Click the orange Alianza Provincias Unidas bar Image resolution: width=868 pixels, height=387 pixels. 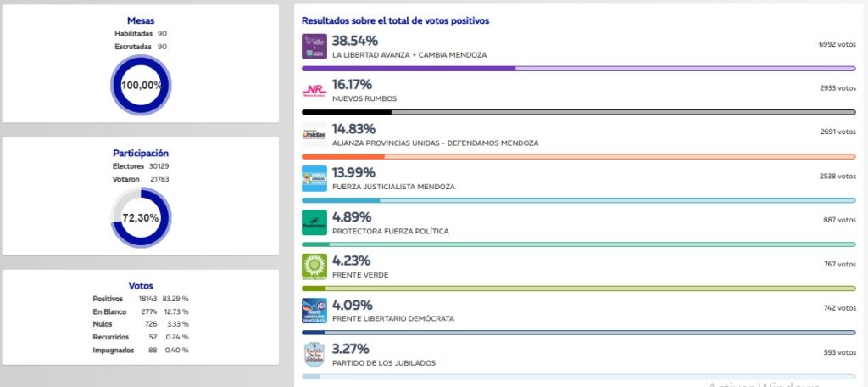578,157
